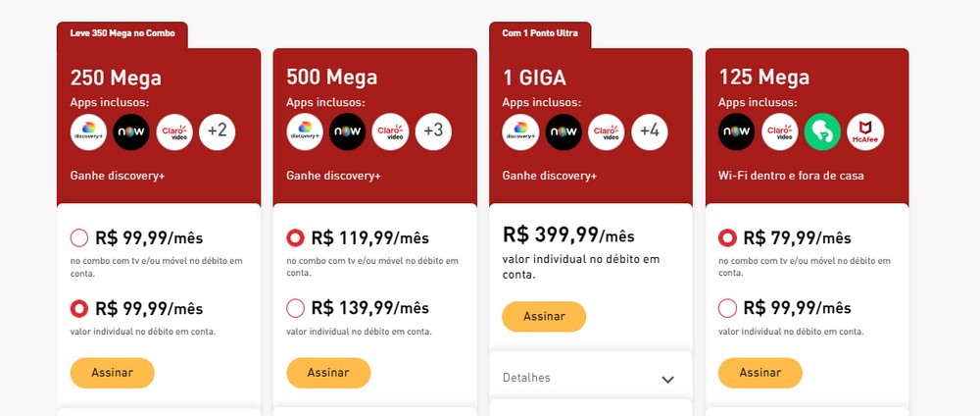
Task: Select R$ 139,99/mês individual option
Action: (x=295, y=308)
